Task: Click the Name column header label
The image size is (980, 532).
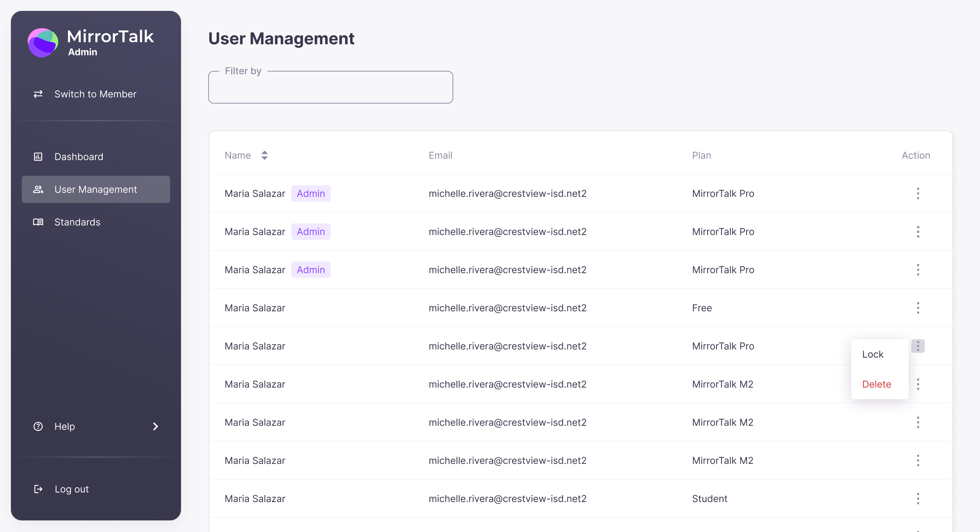Action: 238,155
